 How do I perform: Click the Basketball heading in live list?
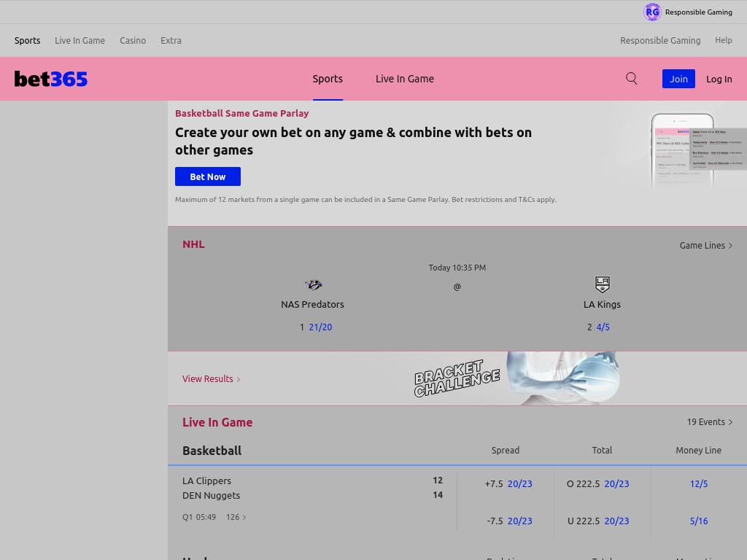212,451
